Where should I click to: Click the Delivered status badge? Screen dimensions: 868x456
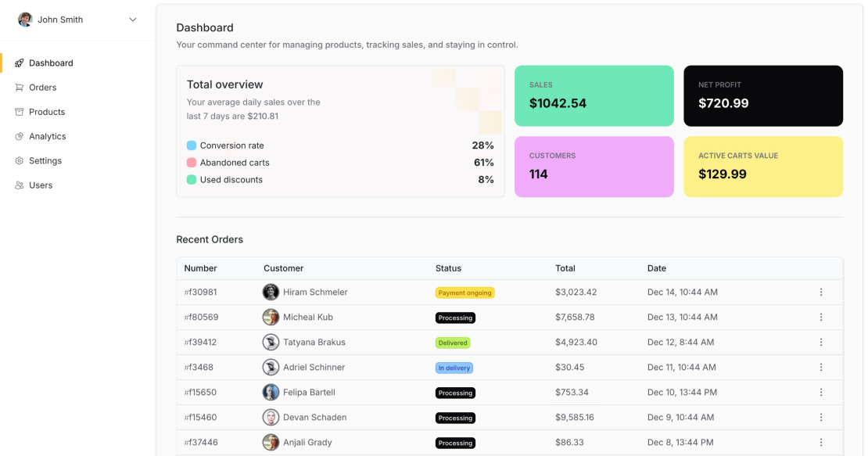coord(453,343)
